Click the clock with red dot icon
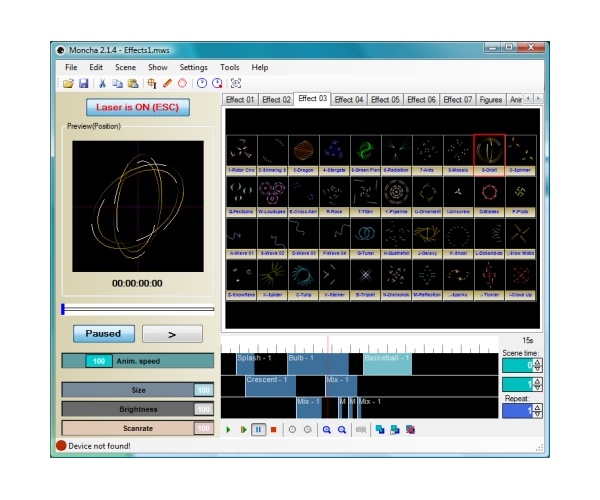 coord(217,83)
